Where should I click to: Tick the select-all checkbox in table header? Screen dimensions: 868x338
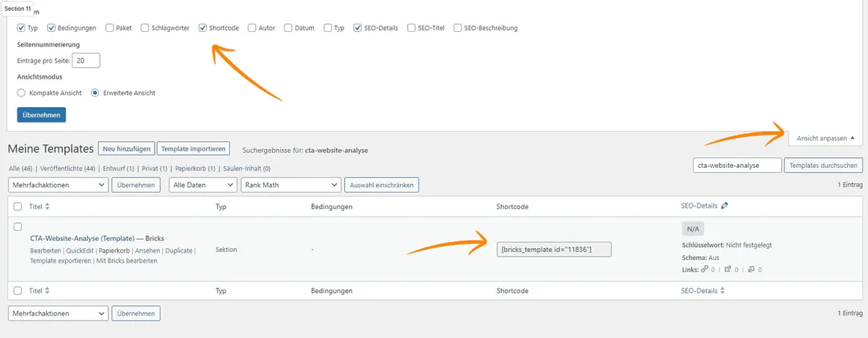pyautogui.click(x=18, y=206)
